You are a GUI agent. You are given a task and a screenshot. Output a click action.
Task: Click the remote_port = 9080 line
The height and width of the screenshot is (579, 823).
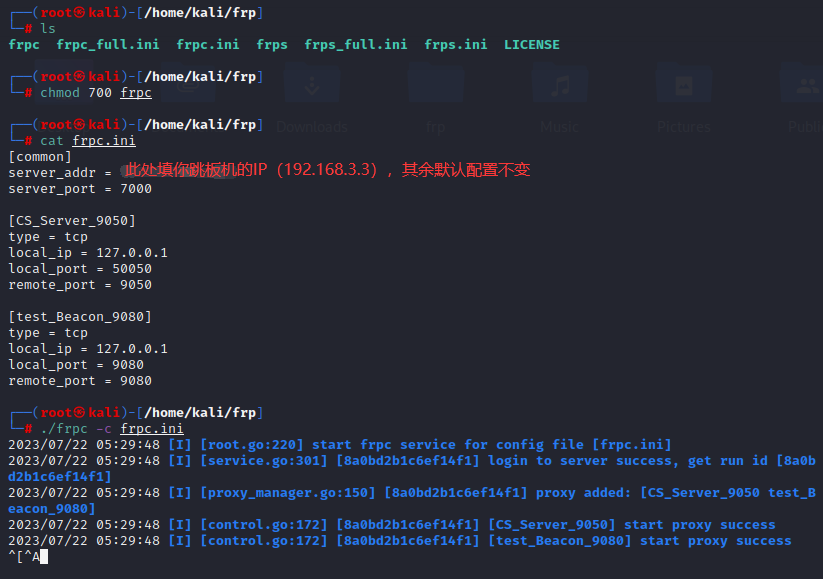pos(80,381)
